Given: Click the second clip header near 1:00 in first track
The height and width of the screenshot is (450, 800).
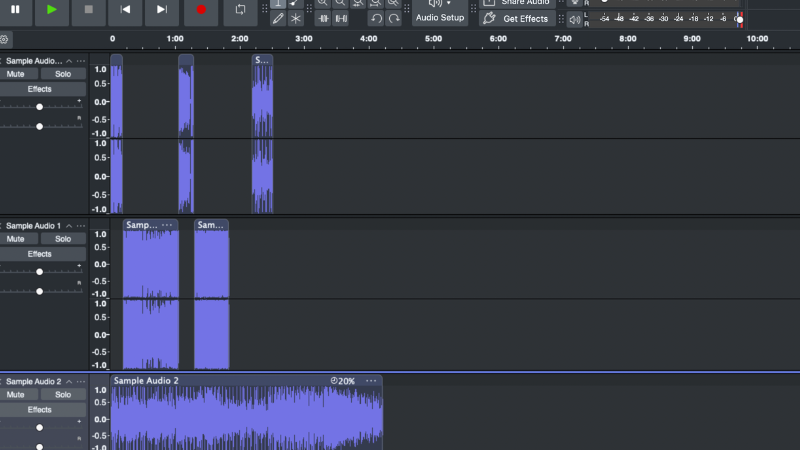Looking at the screenshot, I should [x=186, y=60].
